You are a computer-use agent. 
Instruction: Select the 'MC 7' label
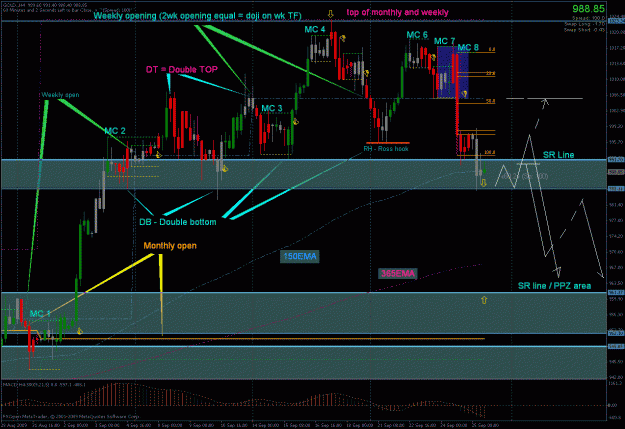tap(444, 41)
